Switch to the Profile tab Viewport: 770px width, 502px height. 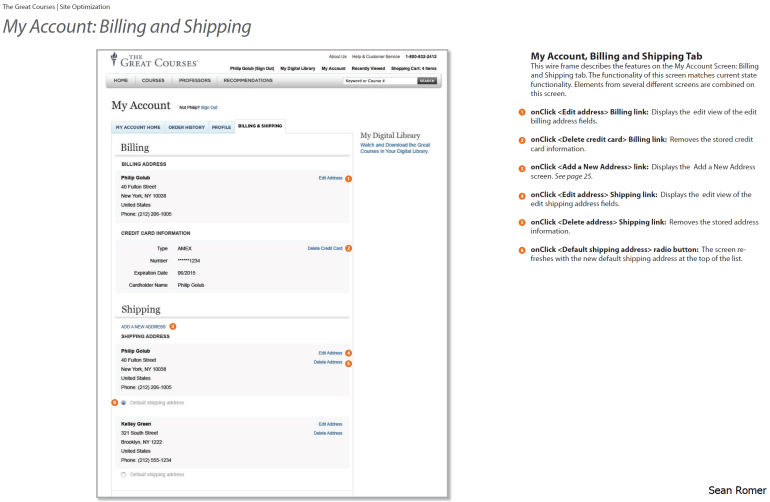[221, 128]
